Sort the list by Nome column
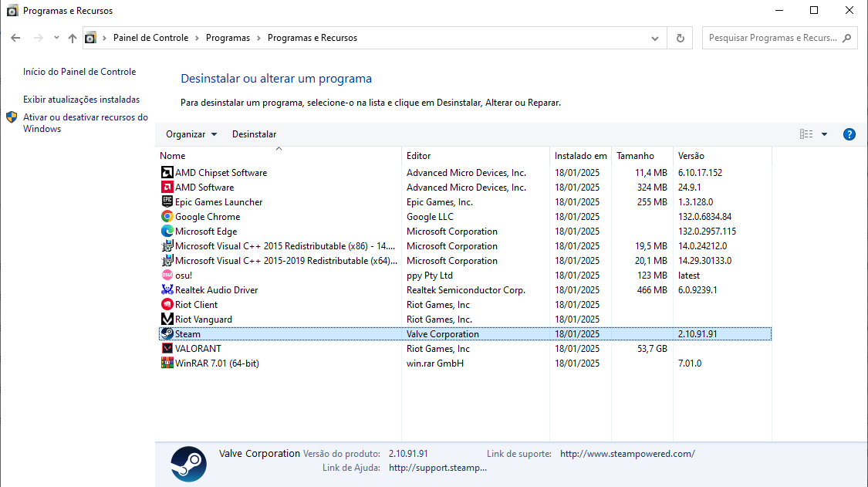 point(279,156)
